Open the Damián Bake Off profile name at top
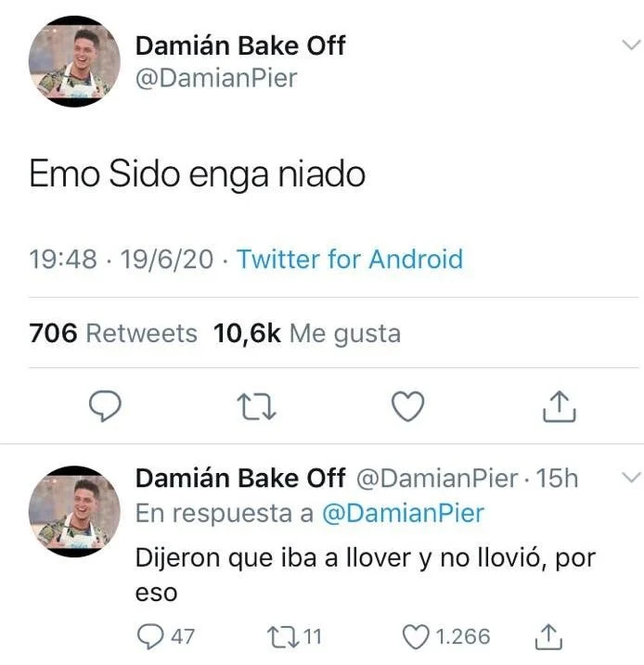The image size is (644, 665). point(240,45)
